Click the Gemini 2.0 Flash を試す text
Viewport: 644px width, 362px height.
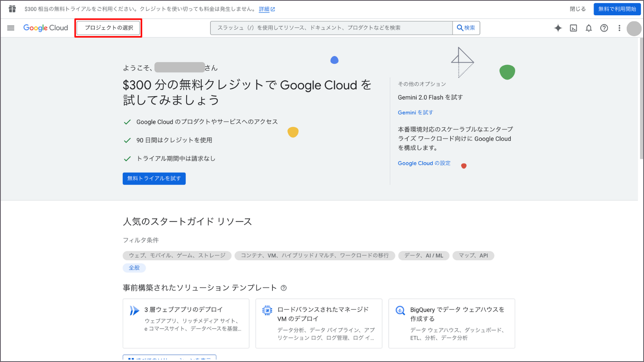[430, 97]
